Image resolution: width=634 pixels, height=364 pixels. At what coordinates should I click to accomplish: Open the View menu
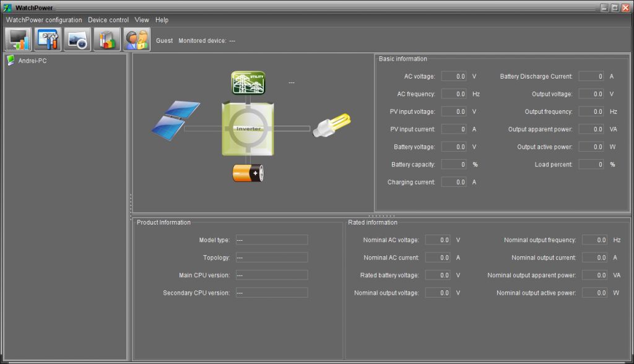[x=142, y=20]
